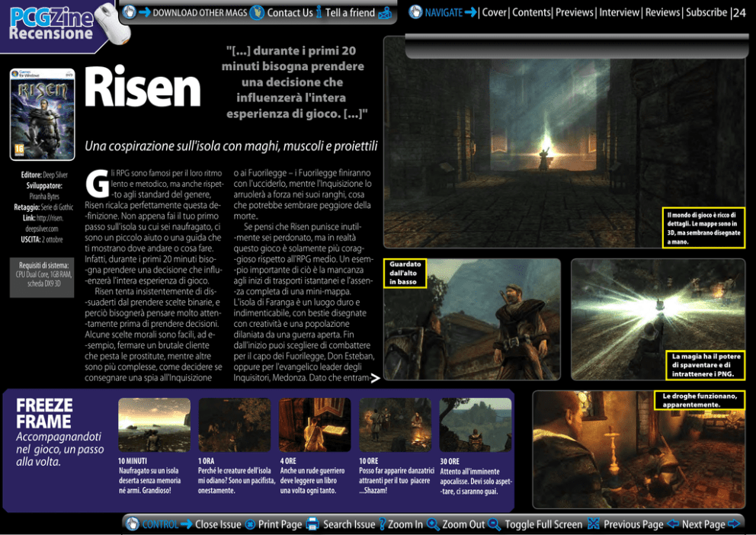Click the Previous Page label

(x=633, y=524)
